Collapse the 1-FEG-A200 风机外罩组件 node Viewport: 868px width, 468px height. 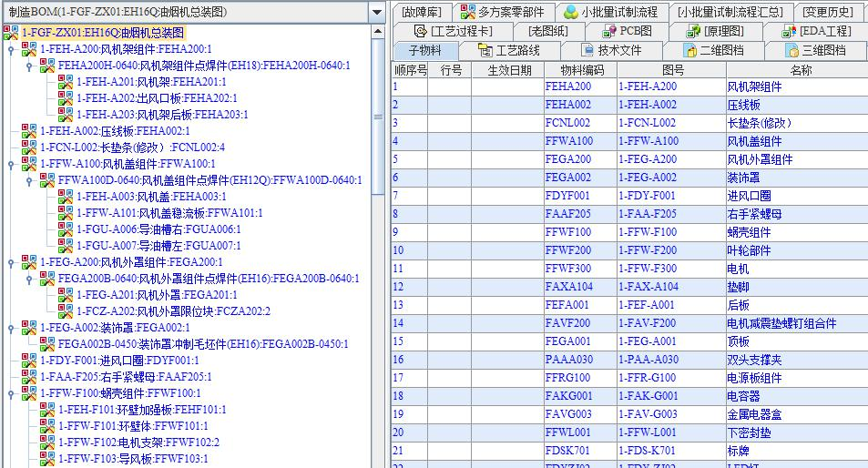(10, 262)
